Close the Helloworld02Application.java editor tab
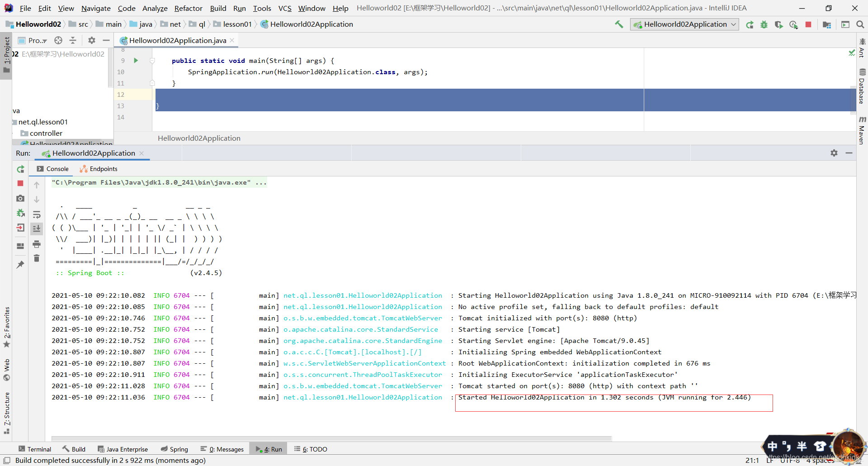The image size is (868, 466). [232, 40]
